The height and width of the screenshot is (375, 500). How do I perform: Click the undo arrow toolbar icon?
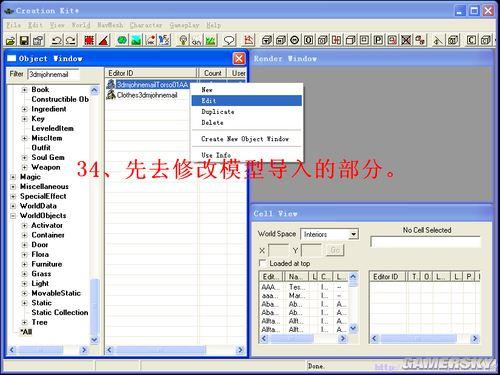point(56,40)
